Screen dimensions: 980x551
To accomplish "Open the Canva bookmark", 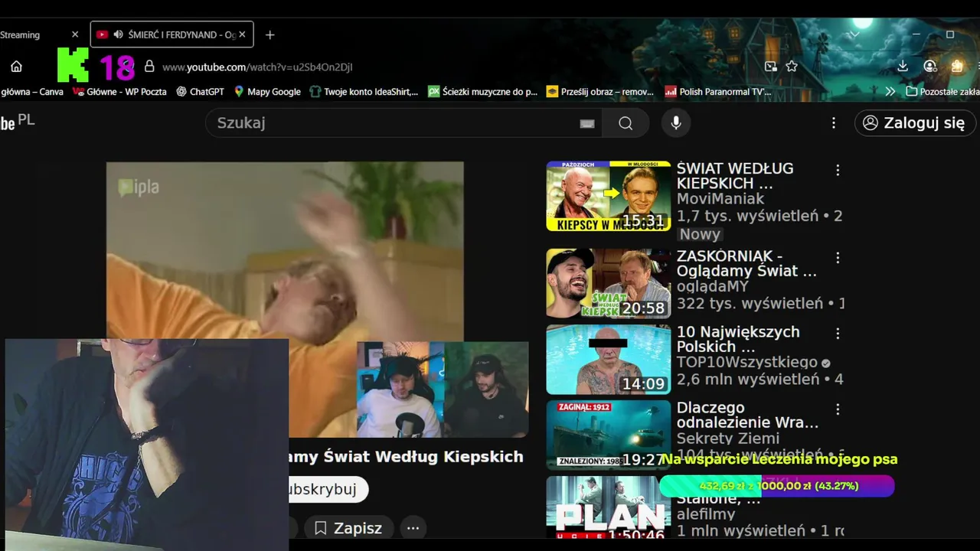I will 32,92.
